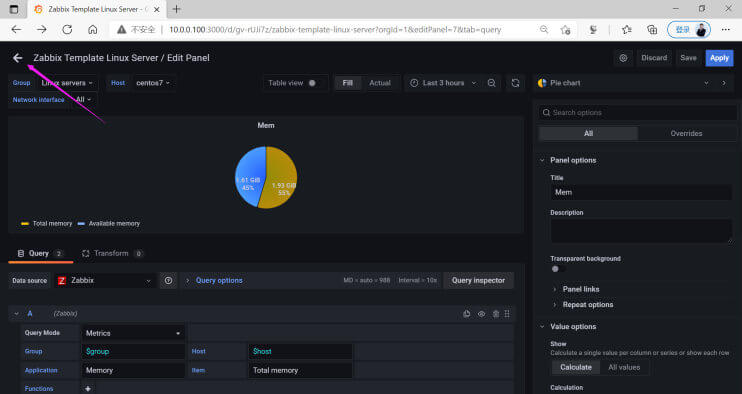Viewport: 742px width, 394px height.
Task: Open the tab actions menu icon
Action: [14, 9]
